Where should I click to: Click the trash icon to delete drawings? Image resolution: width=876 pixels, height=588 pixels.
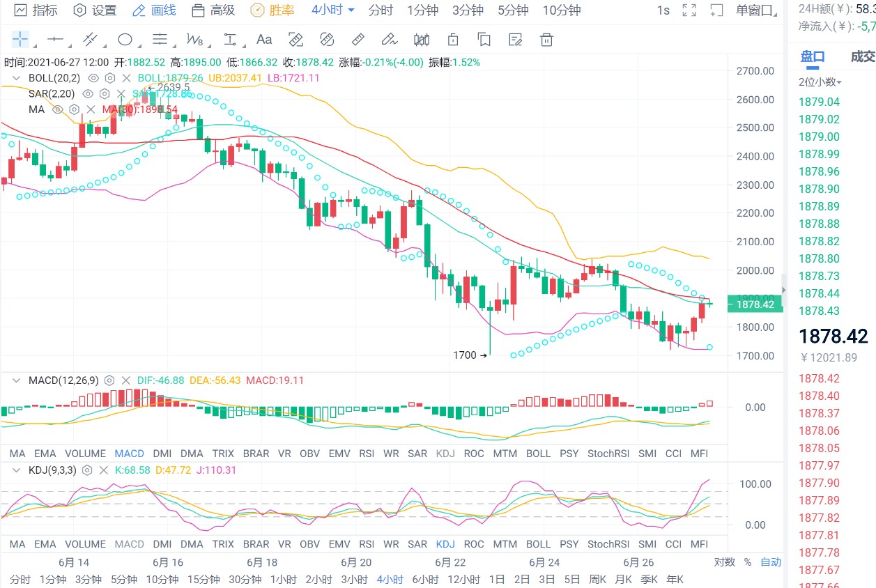point(546,40)
